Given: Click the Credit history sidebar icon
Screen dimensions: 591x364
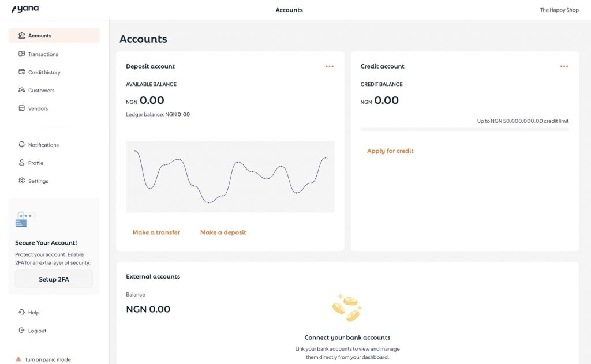Looking at the screenshot, I should click(x=22, y=72).
